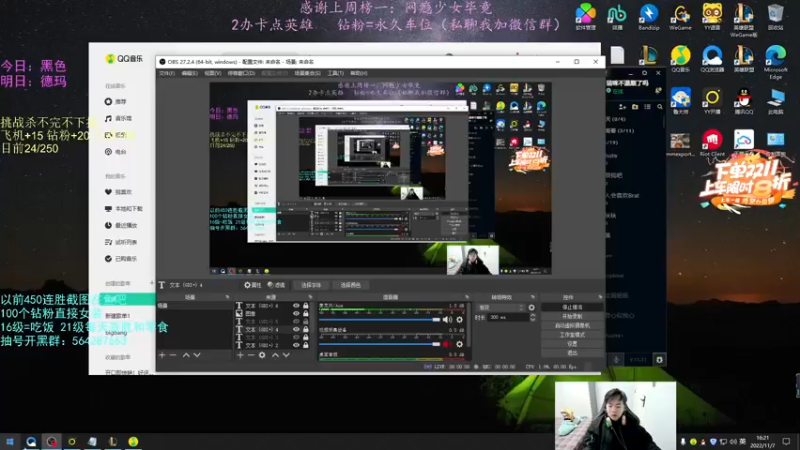The image size is (800, 450).
Task: Open the Bandizip desktop shortcut
Action: [648, 17]
